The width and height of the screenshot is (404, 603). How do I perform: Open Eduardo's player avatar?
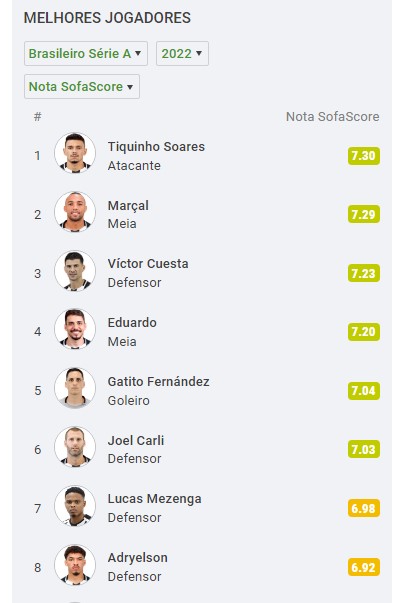(x=75, y=329)
